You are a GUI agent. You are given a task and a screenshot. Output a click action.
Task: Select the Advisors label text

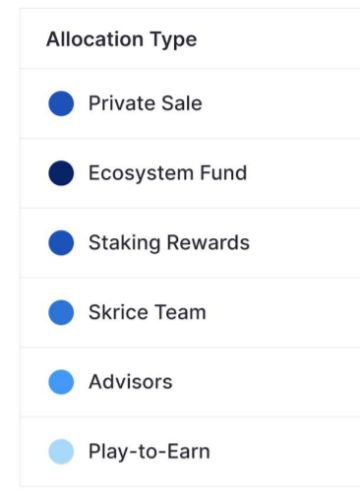coord(130,382)
